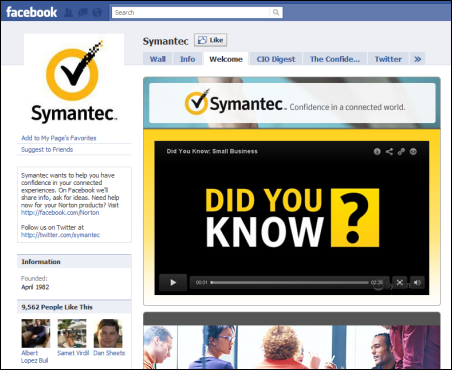
Task: Like the Symantec page
Action: click(x=210, y=40)
